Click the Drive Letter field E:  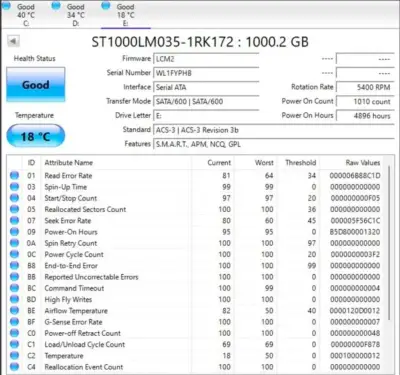pos(206,116)
